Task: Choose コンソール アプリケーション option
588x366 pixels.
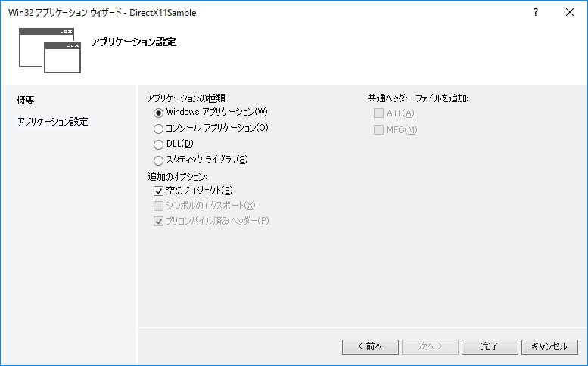Action: [158, 129]
